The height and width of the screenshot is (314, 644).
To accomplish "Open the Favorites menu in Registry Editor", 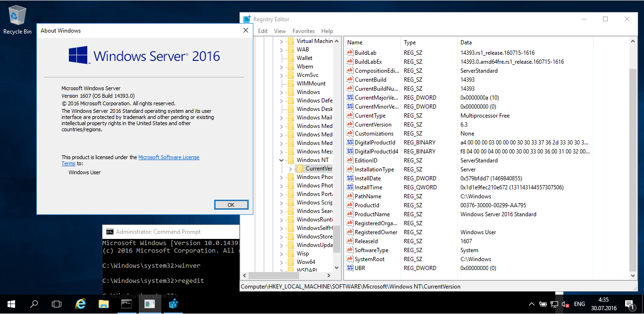I will (x=303, y=31).
